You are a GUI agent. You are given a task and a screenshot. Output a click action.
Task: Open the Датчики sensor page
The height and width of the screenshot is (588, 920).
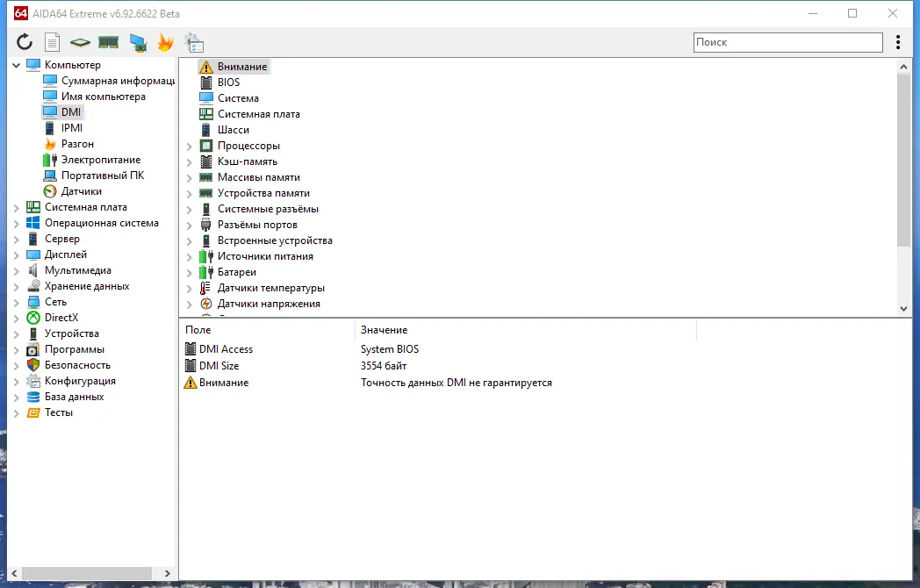pyautogui.click(x=81, y=191)
